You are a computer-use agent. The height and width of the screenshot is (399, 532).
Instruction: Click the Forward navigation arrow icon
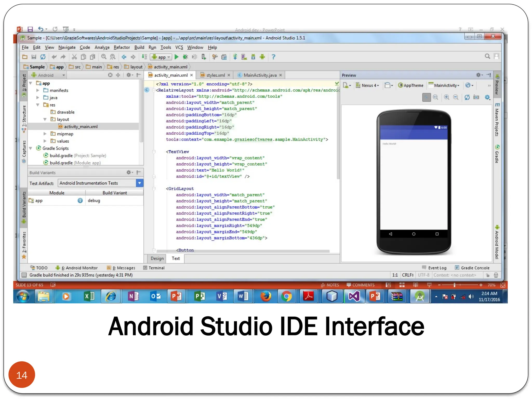point(133,57)
